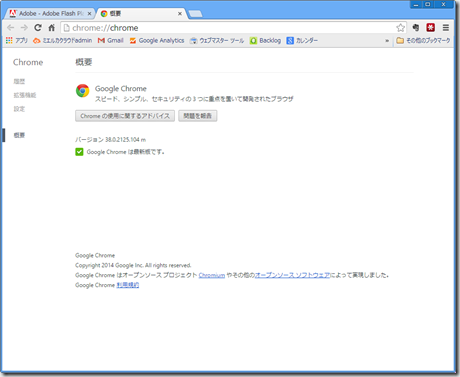
Task: Open the red extension icon
Action: pos(431,27)
